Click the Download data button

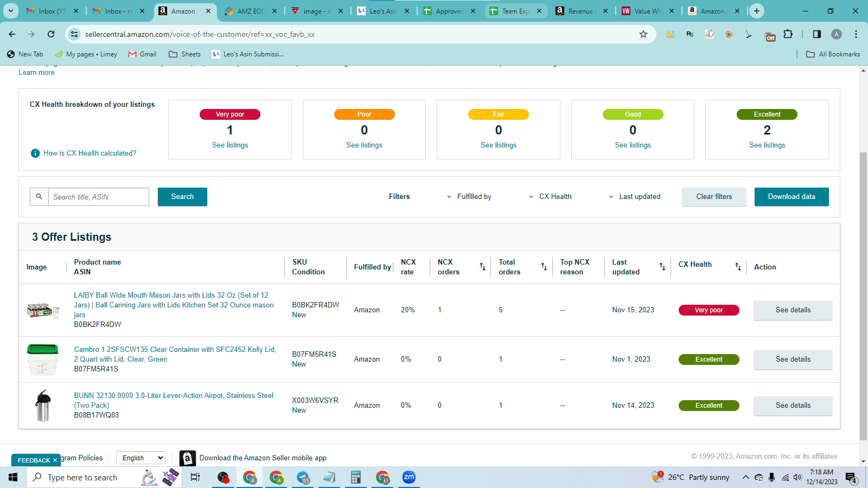click(792, 197)
